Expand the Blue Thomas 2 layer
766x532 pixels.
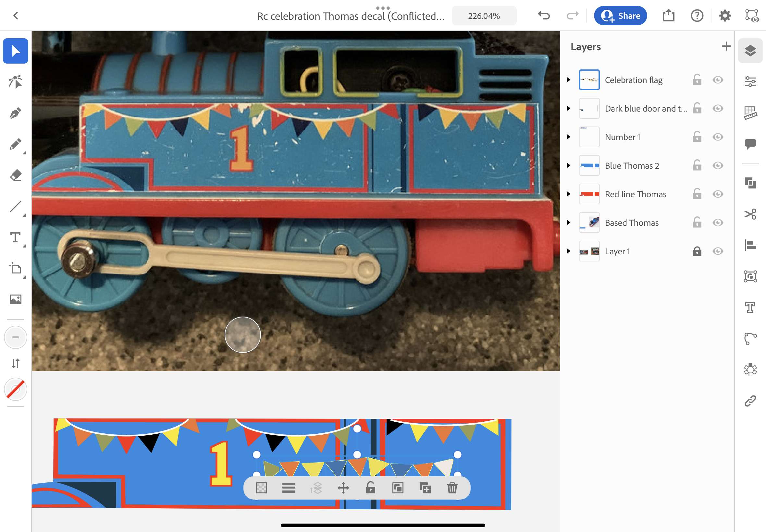click(569, 166)
